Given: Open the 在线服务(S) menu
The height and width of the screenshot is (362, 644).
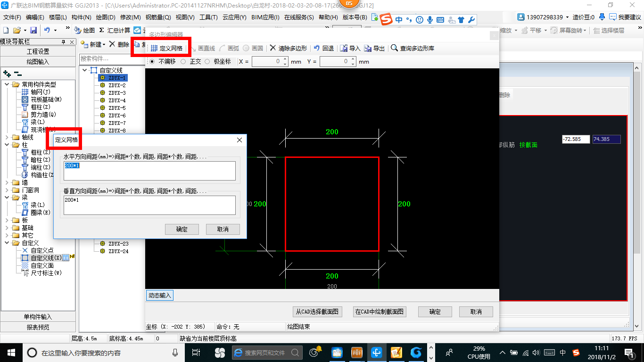Looking at the screenshot, I should (x=299, y=17).
